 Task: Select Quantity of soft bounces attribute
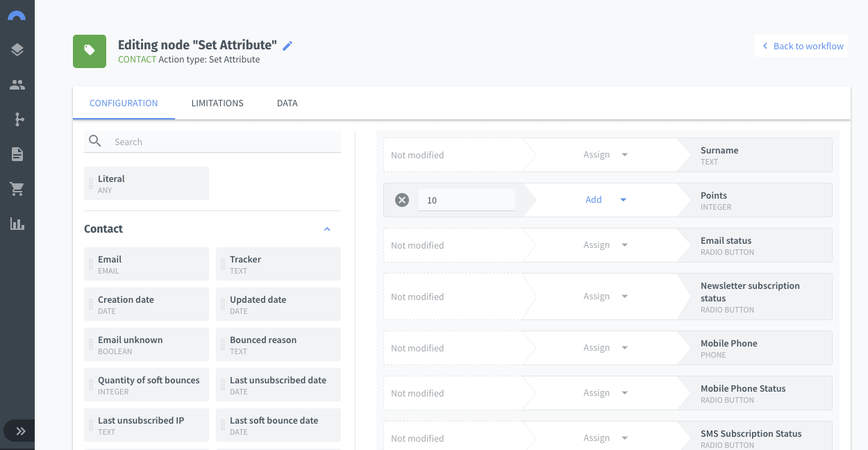[147, 385]
